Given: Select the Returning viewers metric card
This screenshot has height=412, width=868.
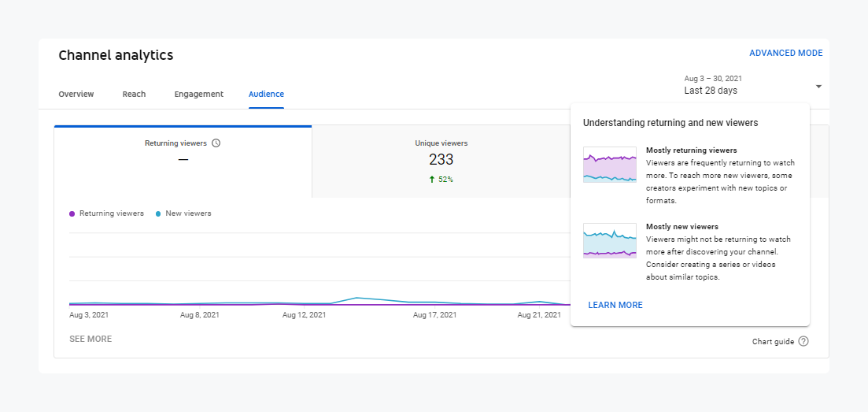Looking at the screenshot, I should 183,161.
